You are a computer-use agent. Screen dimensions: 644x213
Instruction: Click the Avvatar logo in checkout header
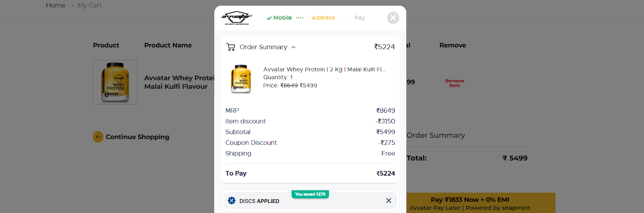(237, 18)
